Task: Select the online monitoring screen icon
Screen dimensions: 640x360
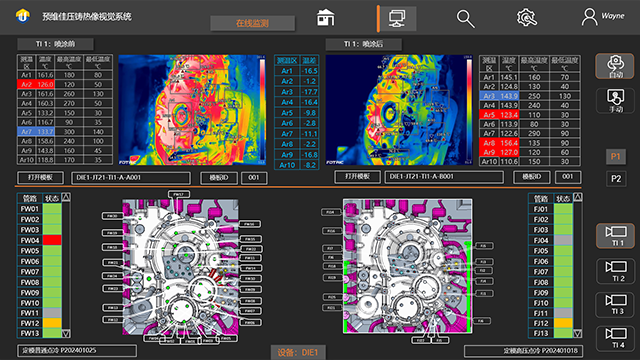Action: click(397, 18)
